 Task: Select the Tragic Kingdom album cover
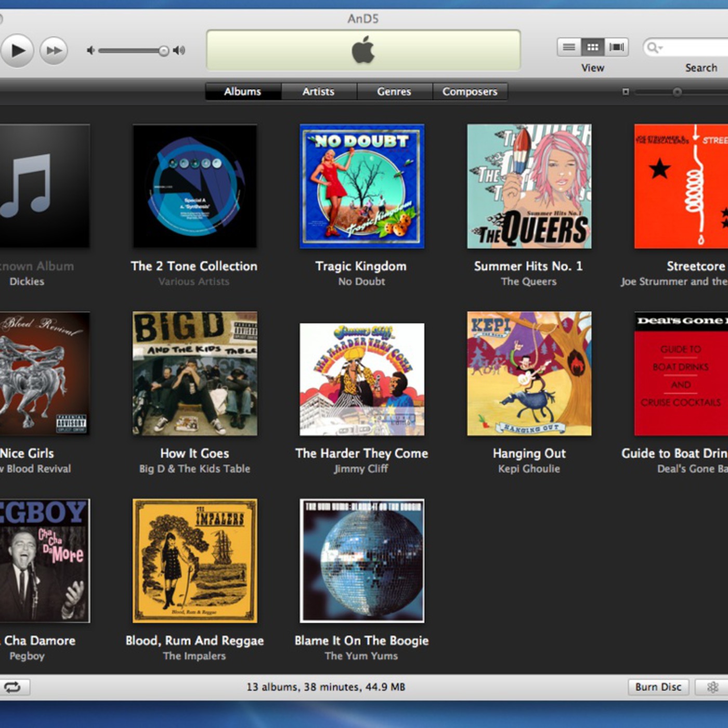tap(362, 186)
